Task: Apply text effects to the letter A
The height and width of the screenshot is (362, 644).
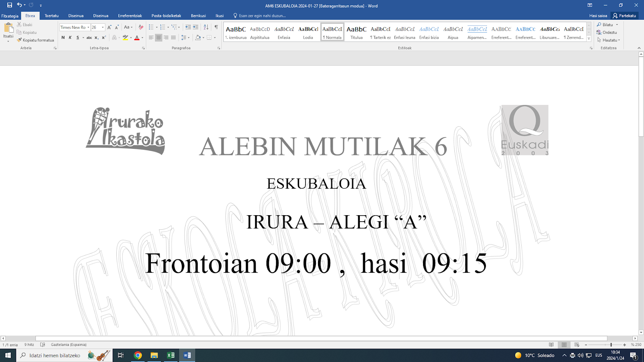Action: click(114, 38)
